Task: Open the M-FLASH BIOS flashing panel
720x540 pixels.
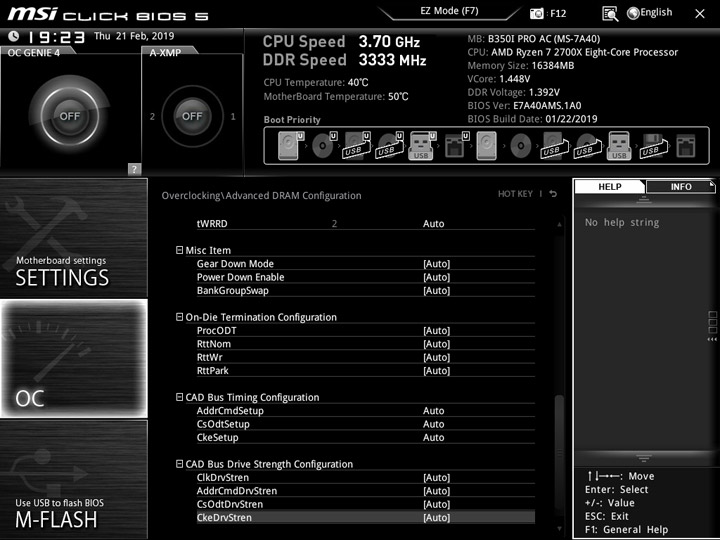Action: coord(74,479)
